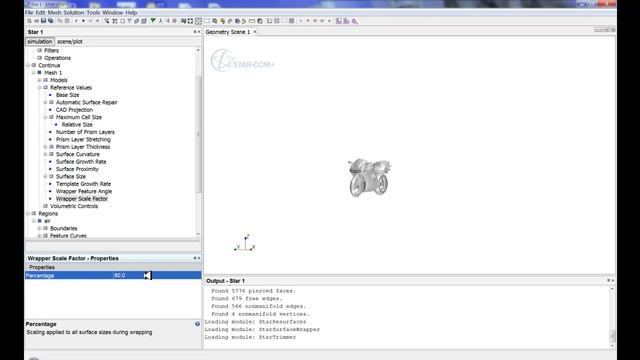Viewport: 640px width, 360px height.
Task: Click the simulation tree vertical scrollbar
Action: click(198, 135)
